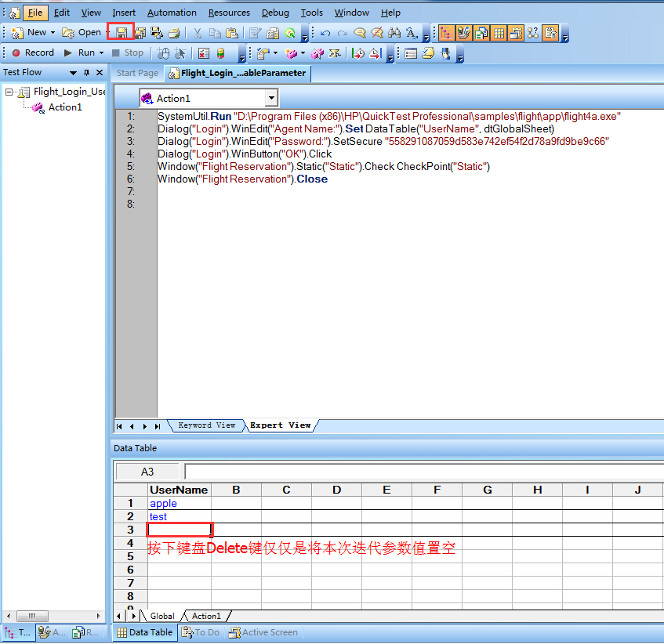Open the Run button dropdown arrow
Image resolution: width=664 pixels, height=644 pixels.
pos(101,53)
